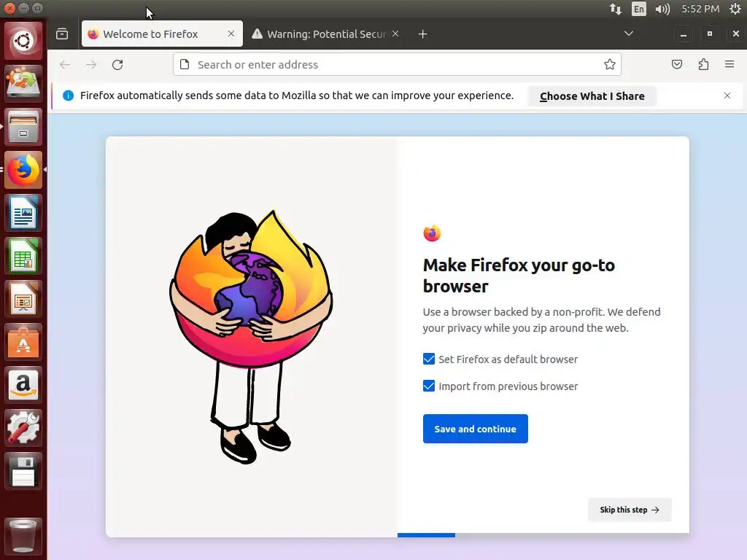Image resolution: width=747 pixels, height=560 pixels.
Task: Open the En keyboard layout indicator
Action: (639, 9)
